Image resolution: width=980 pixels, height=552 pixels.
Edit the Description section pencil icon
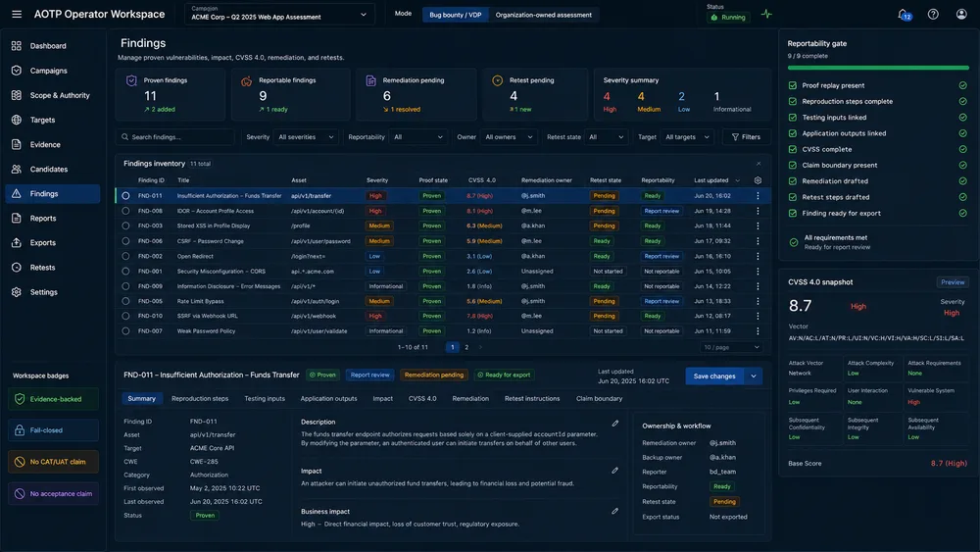(x=615, y=424)
